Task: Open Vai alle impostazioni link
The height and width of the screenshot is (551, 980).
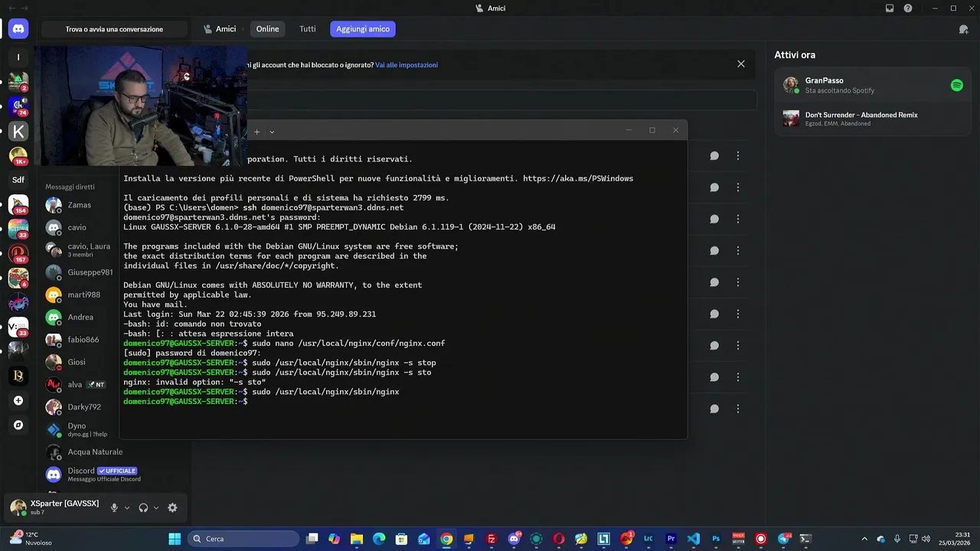Action: pos(407,65)
